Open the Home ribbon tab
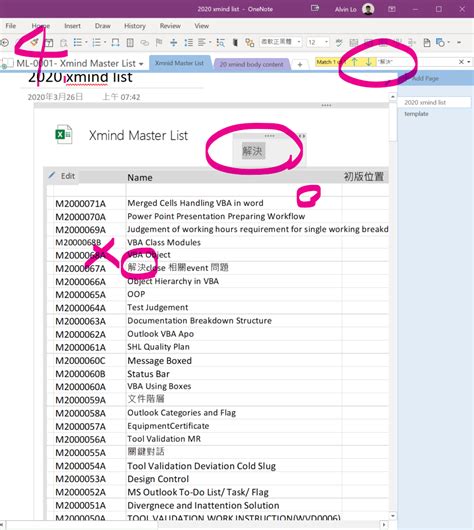This screenshot has height=530, width=474. [41, 26]
